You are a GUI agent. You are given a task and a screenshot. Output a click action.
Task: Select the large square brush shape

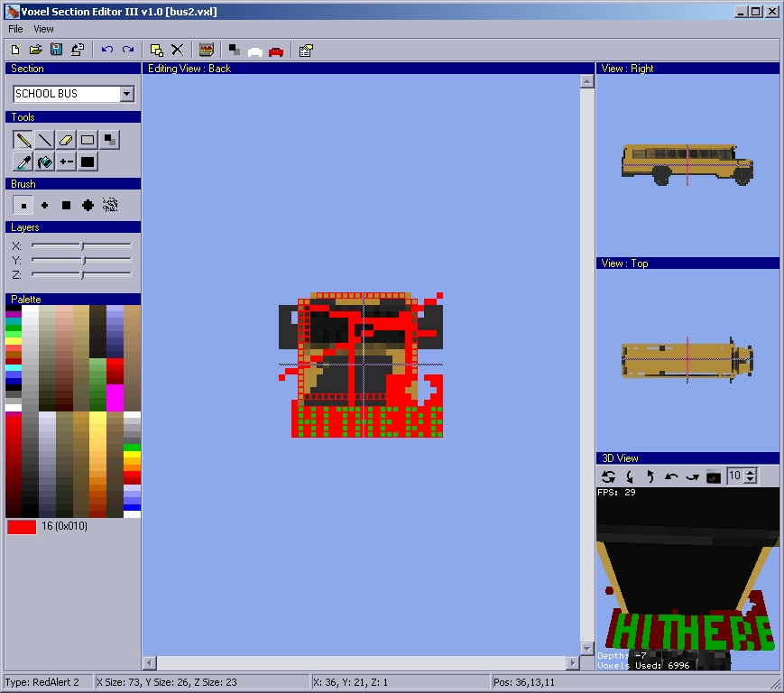coord(66,206)
